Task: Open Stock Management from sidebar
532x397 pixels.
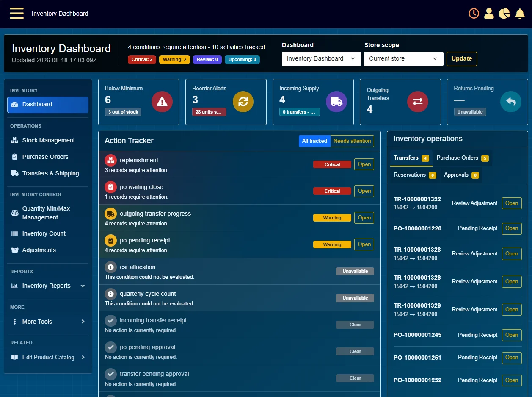Action: click(48, 140)
